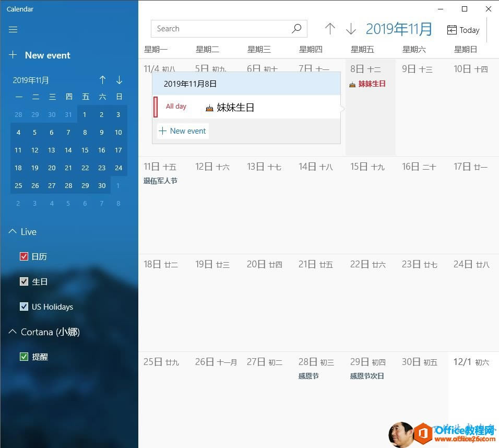The height and width of the screenshot is (448, 499).
Task: Click the Today calendar icon
Action: pyautogui.click(x=452, y=30)
